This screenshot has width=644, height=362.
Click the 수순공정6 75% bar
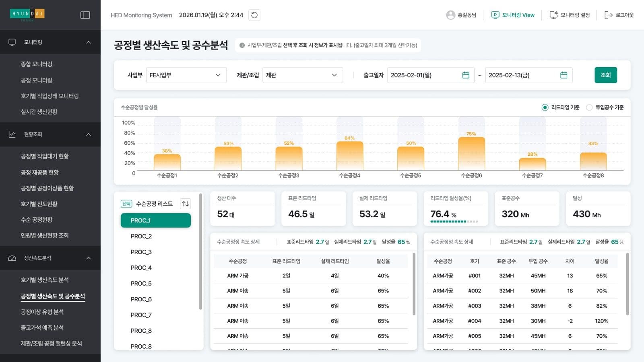coord(471,154)
